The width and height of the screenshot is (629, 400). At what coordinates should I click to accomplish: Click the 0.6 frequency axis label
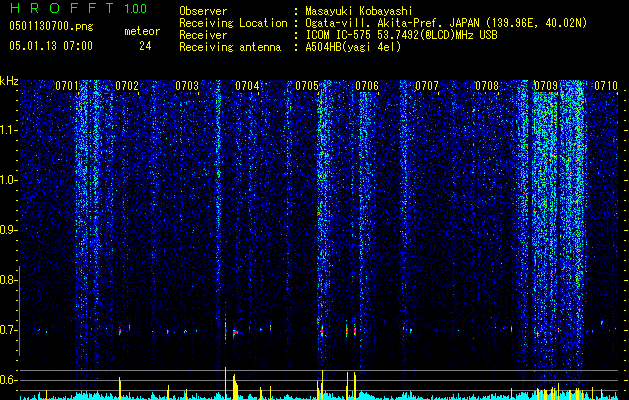pos(9,380)
